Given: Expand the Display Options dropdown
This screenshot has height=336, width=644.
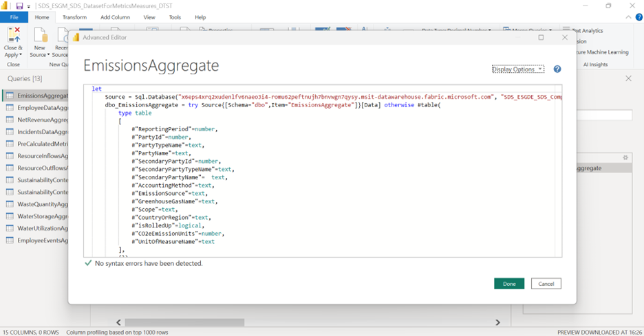Looking at the screenshot, I should click(x=518, y=69).
